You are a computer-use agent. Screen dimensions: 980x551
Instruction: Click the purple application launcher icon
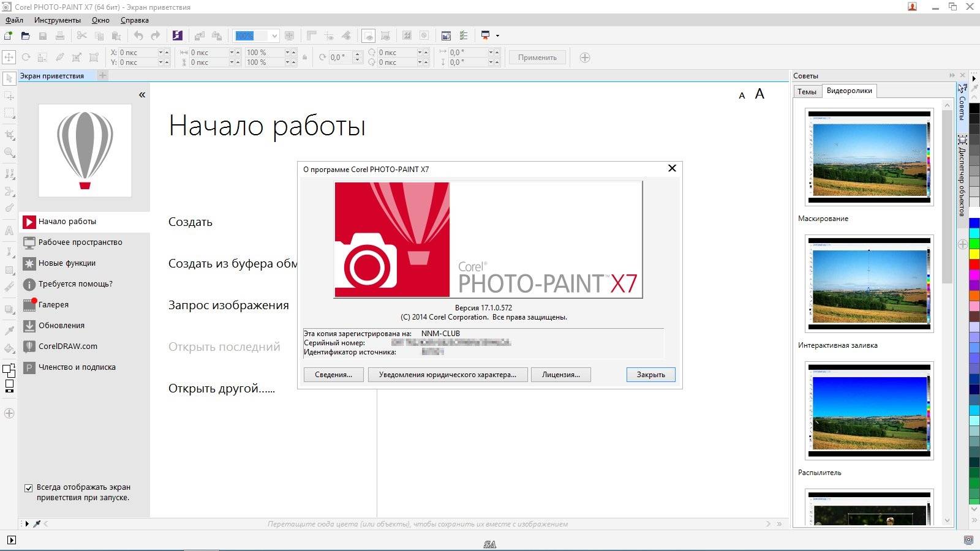[x=178, y=36]
